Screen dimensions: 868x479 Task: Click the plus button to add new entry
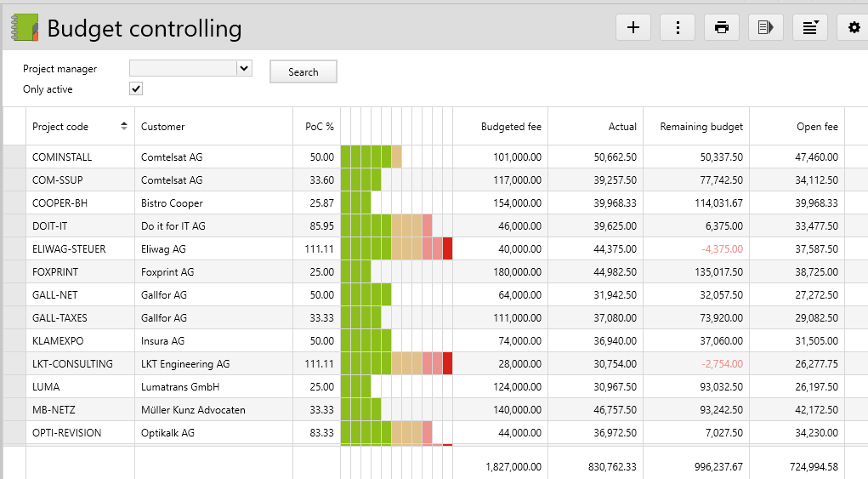633,27
